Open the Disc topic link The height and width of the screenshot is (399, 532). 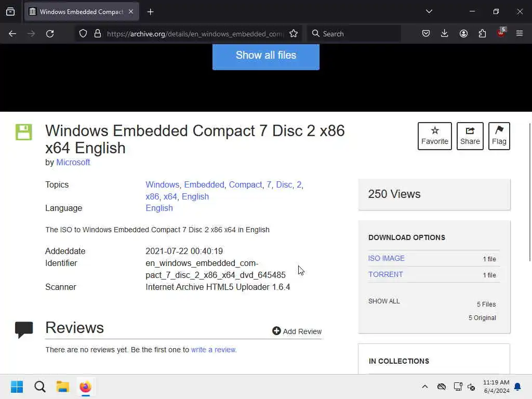pos(284,184)
